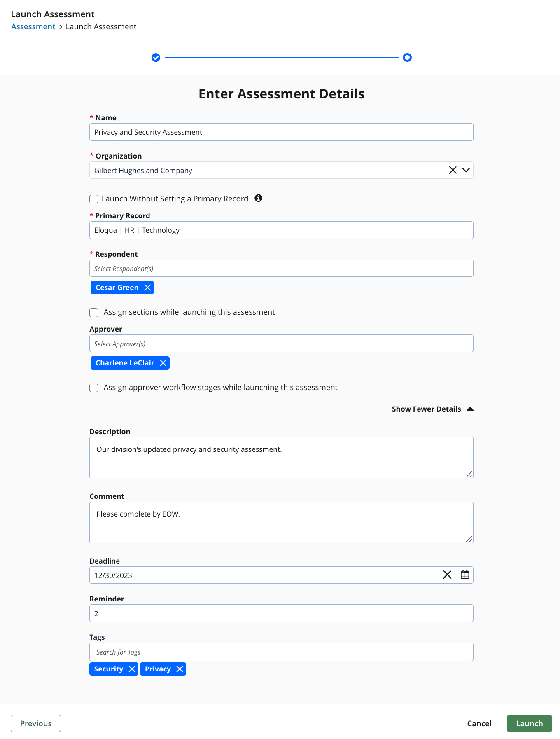
Task: Open the calendar picker for Deadline
Action: coord(464,575)
